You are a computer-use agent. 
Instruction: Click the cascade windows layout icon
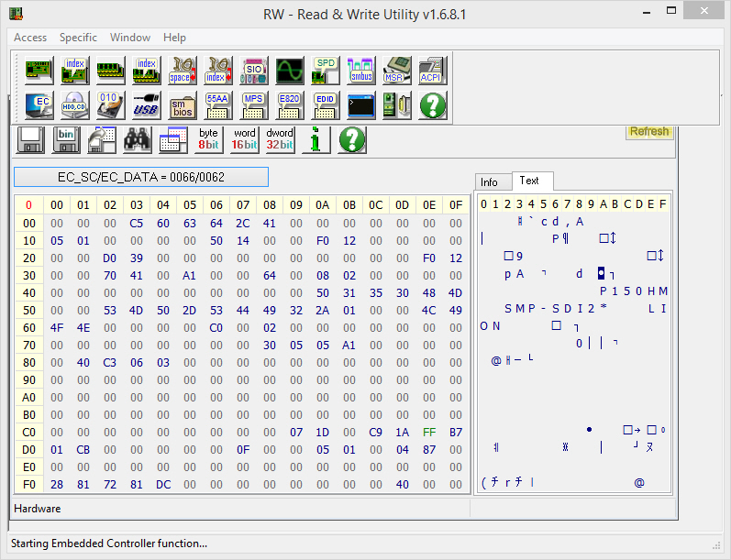(173, 139)
